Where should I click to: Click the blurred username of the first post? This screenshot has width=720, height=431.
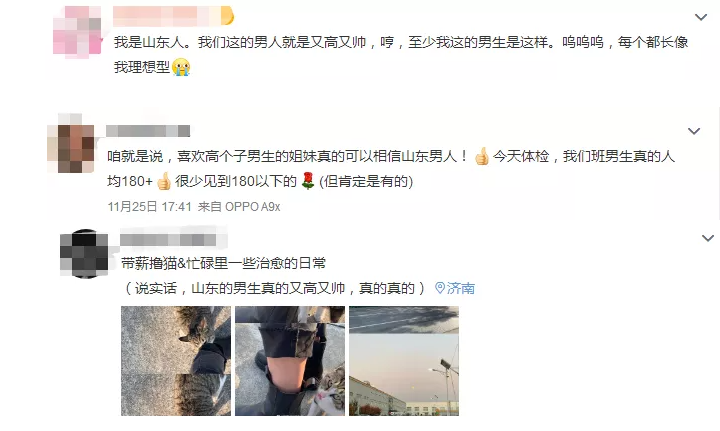[x=168, y=16]
